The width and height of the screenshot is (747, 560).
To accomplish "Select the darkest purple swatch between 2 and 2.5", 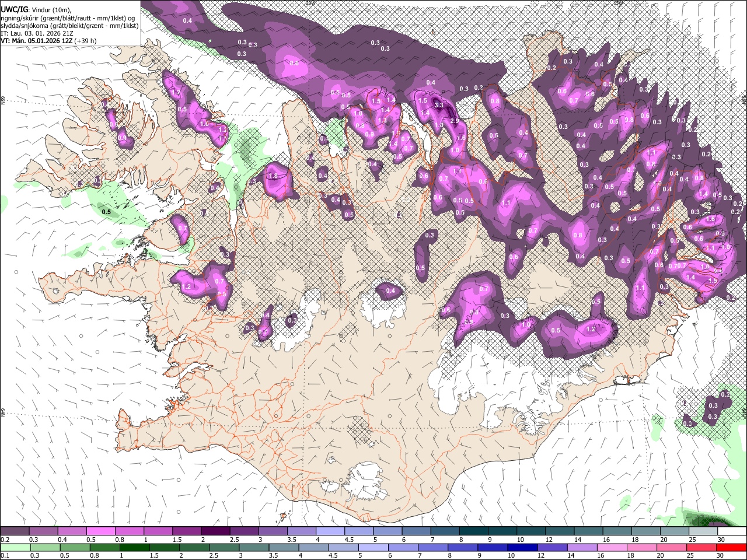I will [x=216, y=531].
